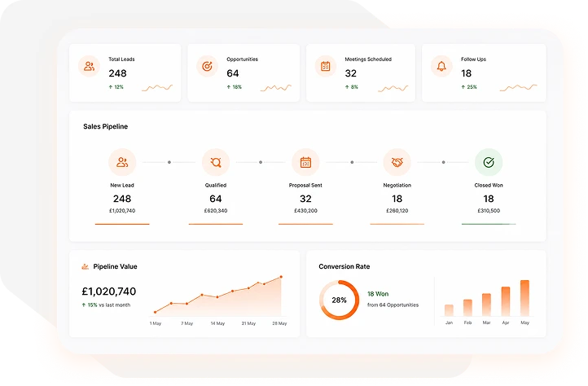The width and height of the screenshot is (588, 386).
Task: Click the Meetings Scheduled sparkline
Action: (393, 88)
